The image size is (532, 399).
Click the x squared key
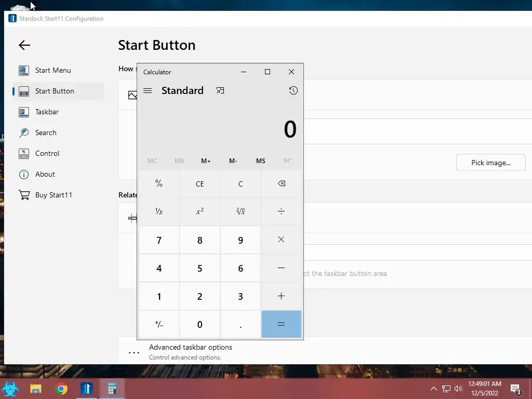tap(200, 211)
